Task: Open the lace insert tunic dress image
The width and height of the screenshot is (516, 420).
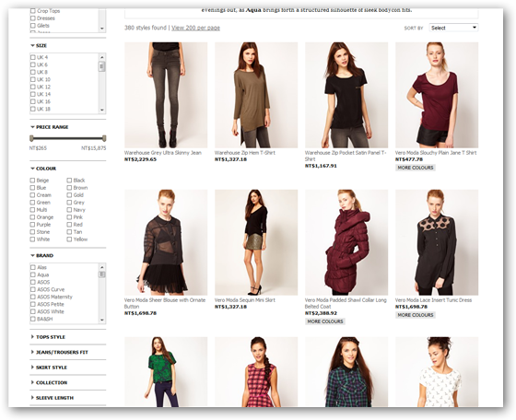Action: coord(437,242)
